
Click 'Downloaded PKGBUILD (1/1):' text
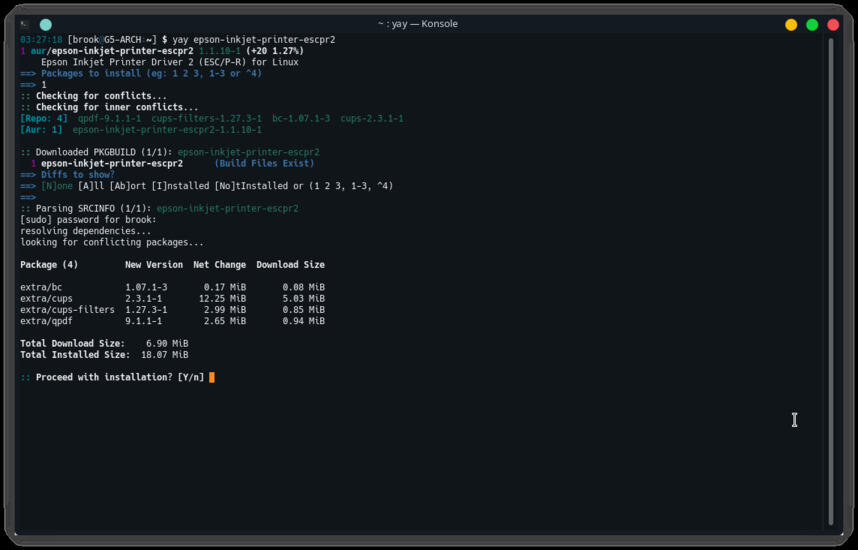(x=104, y=152)
